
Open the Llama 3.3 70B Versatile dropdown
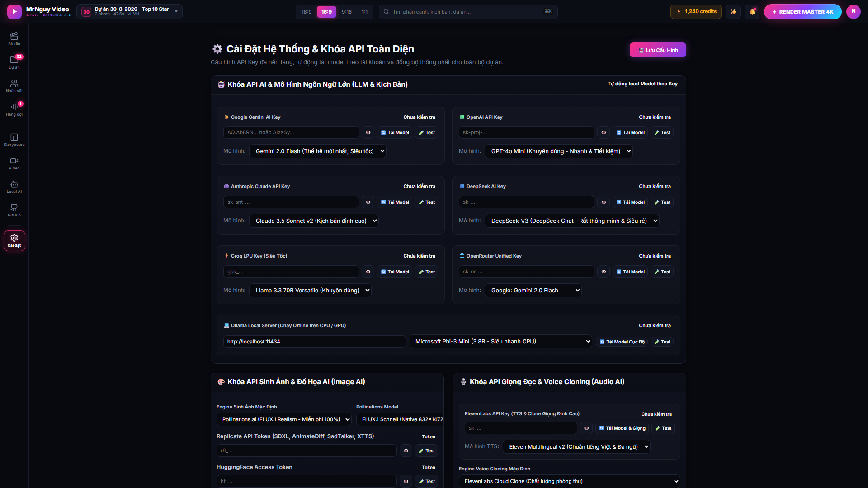pos(310,290)
